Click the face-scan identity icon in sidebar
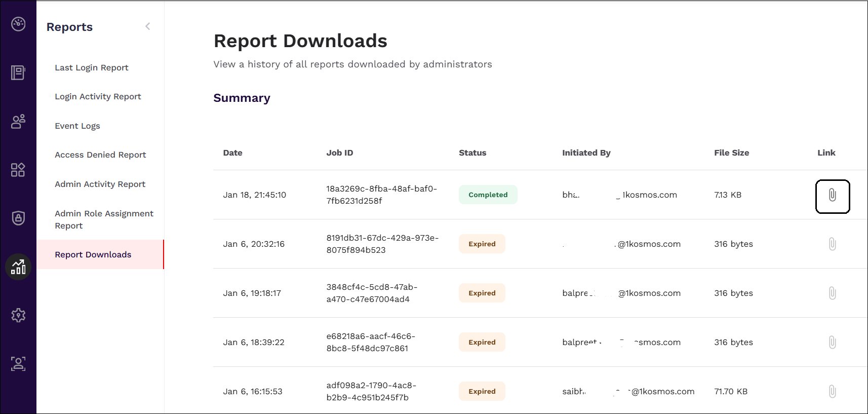868x414 pixels. pos(18,363)
